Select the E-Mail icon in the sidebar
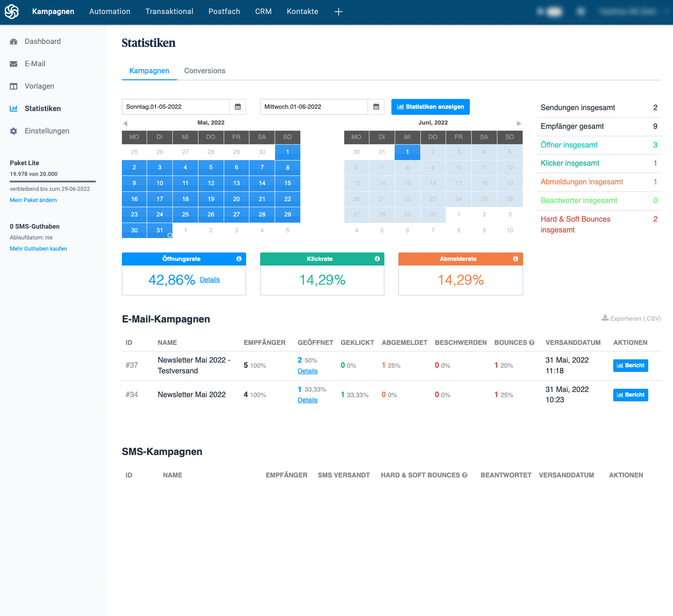 click(14, 63)
